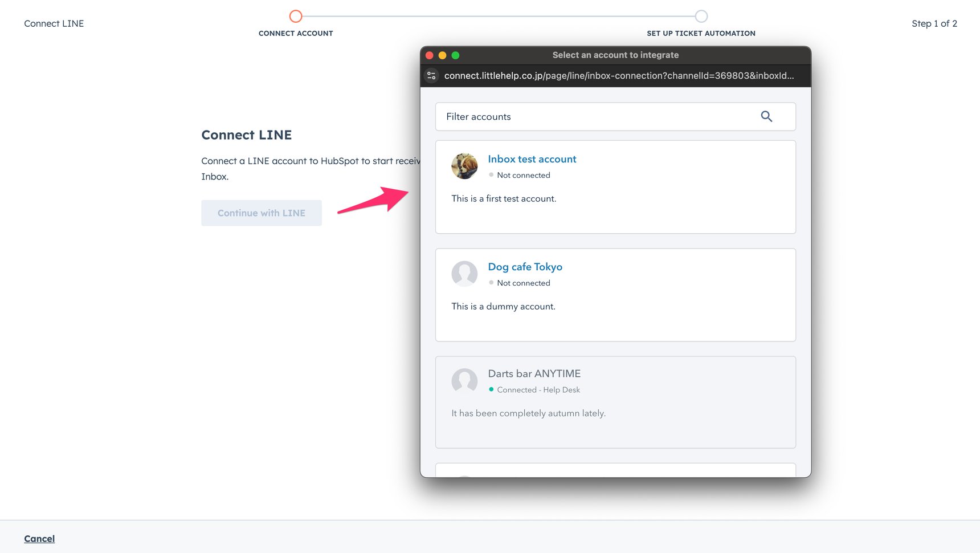Click the green status dot next to Connected
Image resolution: width=980 pixels, height=553 pixels.
click(491, 389)
